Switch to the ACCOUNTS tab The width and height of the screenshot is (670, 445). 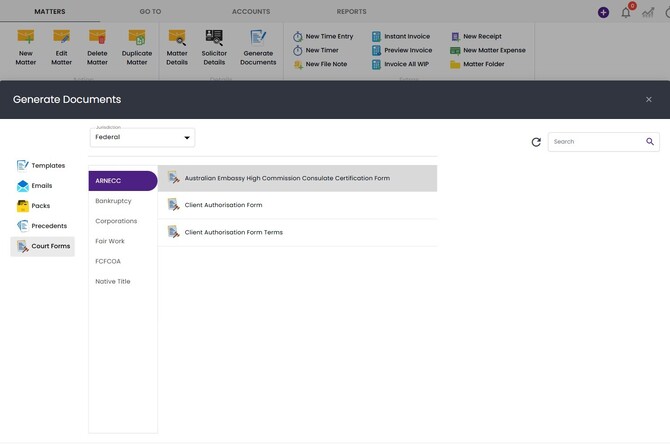click(251, 12)
